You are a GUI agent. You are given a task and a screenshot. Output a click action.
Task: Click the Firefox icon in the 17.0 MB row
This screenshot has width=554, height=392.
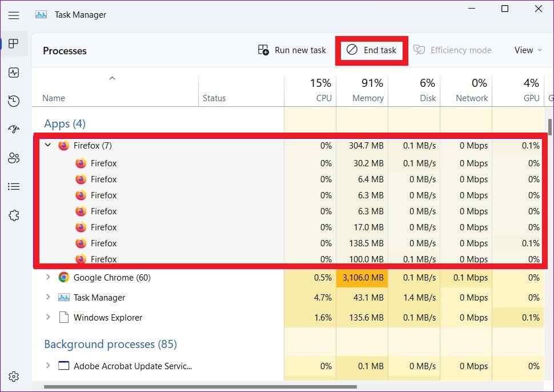[x=81, y=227]
